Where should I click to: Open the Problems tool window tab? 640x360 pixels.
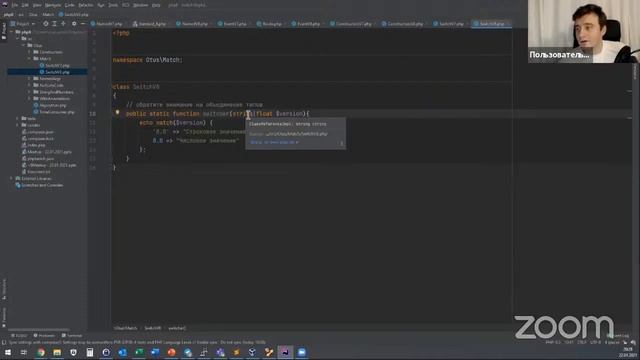click(44, 335)
